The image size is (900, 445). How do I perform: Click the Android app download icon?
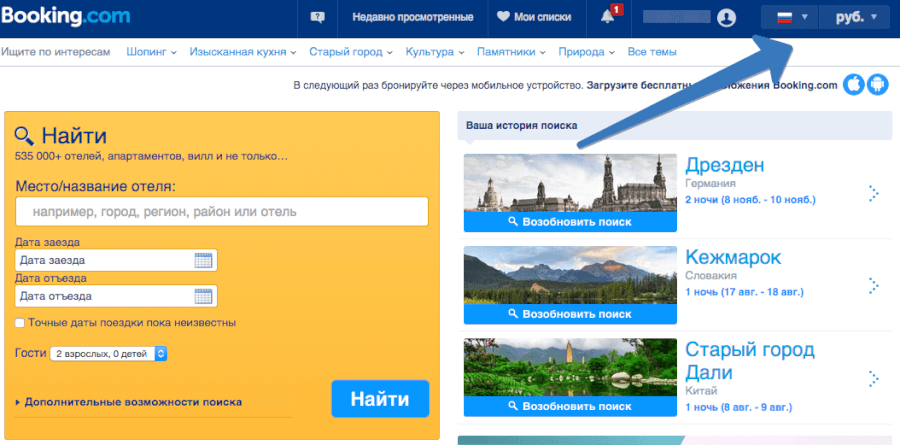click(x=878, y=84)
